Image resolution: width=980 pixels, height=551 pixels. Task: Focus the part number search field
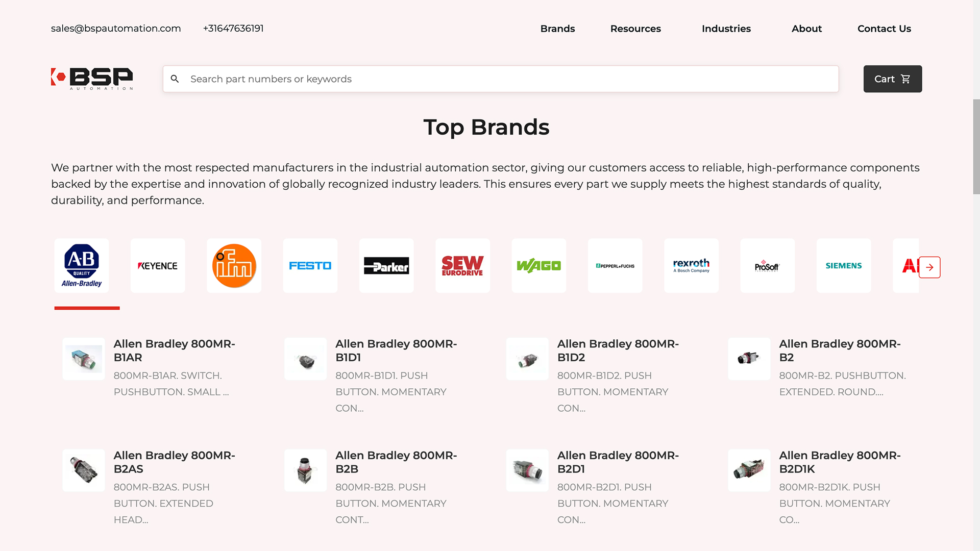(501, 79)
